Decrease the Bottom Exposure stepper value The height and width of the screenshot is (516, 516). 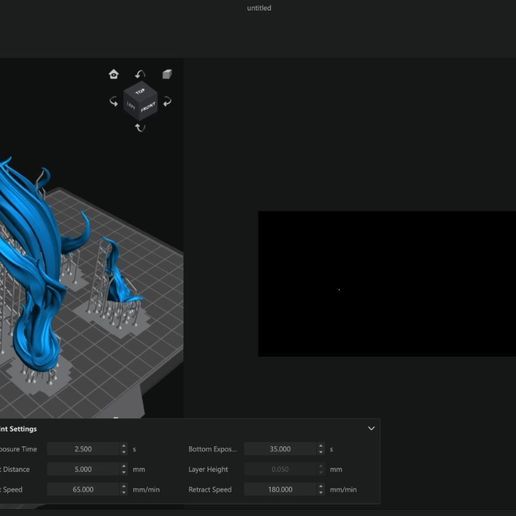(x=321, y=452)
